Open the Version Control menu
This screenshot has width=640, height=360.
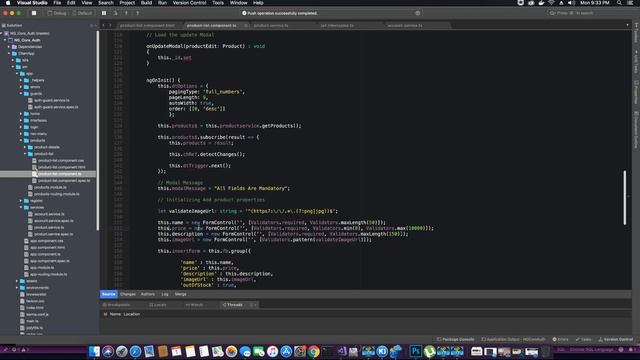(189, 3)
